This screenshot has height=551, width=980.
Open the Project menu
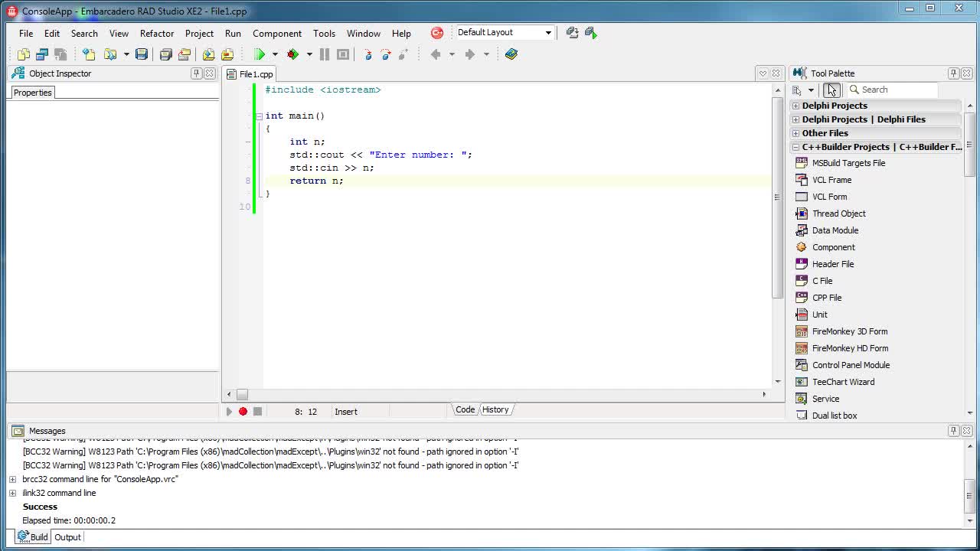[x=199, y=33]
